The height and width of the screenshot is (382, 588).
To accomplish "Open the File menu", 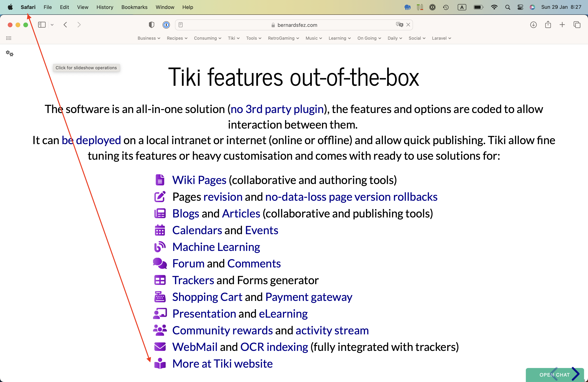I will coord(48,7).
